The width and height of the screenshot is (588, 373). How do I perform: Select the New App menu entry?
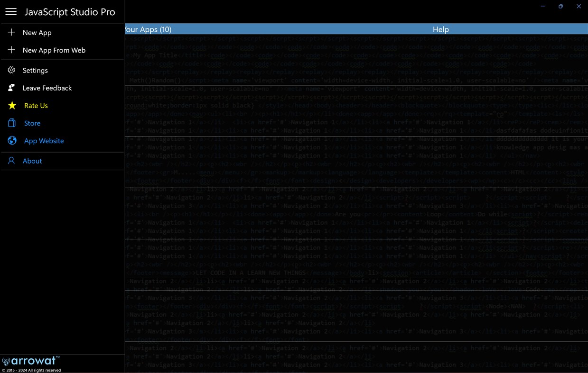pos(37,33)
